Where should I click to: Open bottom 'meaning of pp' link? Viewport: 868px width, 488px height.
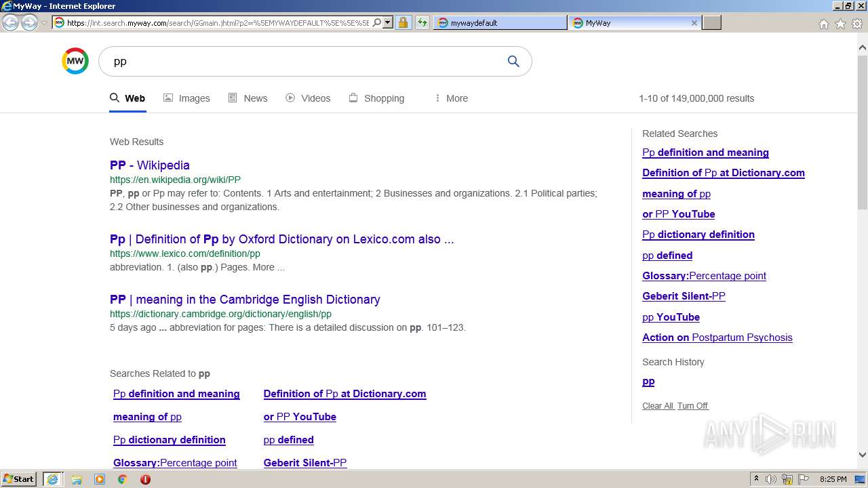147,417
